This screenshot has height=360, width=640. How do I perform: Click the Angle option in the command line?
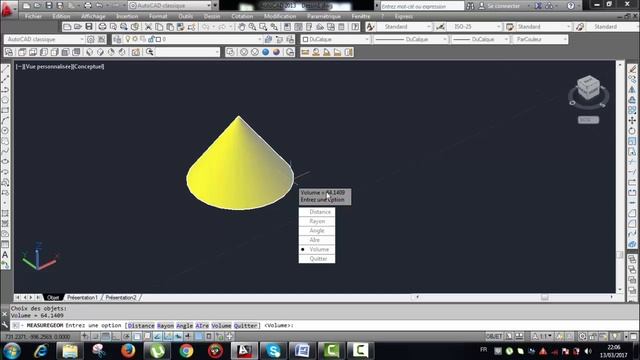coord(184,326)
